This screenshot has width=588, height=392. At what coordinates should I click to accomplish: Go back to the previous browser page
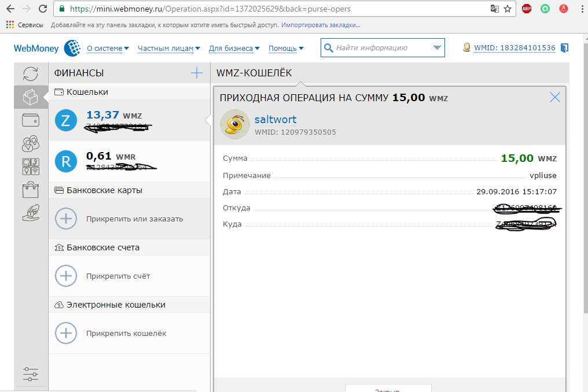(x=10, y=9)
